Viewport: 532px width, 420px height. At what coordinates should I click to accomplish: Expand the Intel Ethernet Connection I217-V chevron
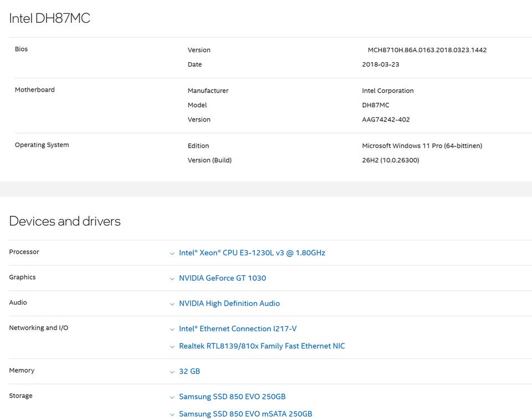point(172,329)
